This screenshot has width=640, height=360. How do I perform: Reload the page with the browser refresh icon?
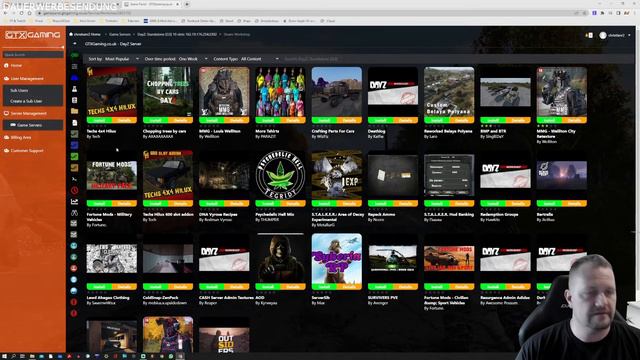click(x=22, y=13)
